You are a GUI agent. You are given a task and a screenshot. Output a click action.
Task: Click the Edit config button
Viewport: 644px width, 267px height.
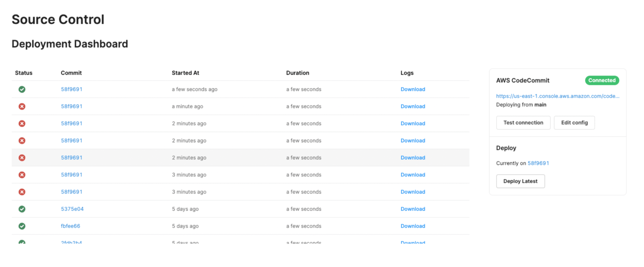[x=574, y=123]
